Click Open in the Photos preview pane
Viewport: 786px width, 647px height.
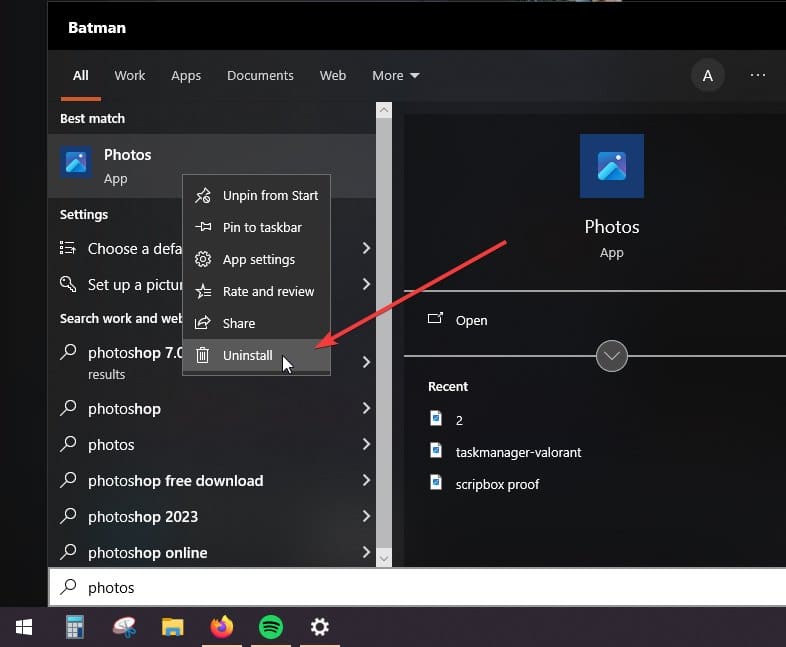click(x=471, y=320)
